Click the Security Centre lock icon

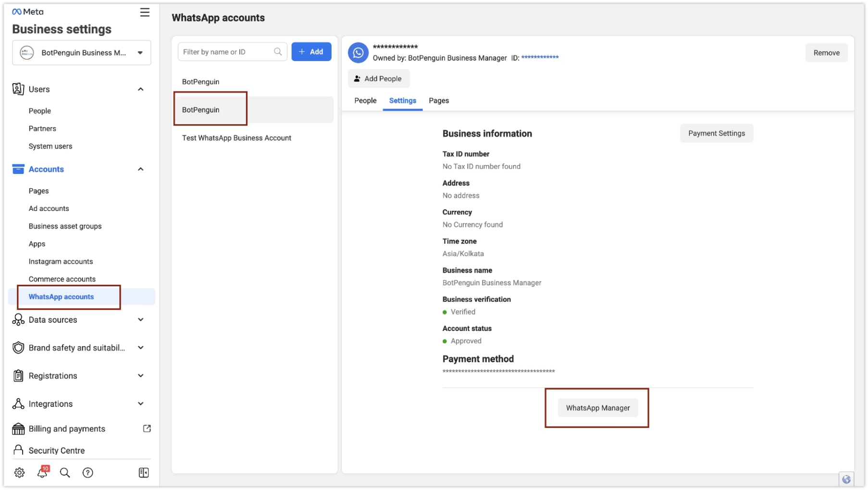18,450
